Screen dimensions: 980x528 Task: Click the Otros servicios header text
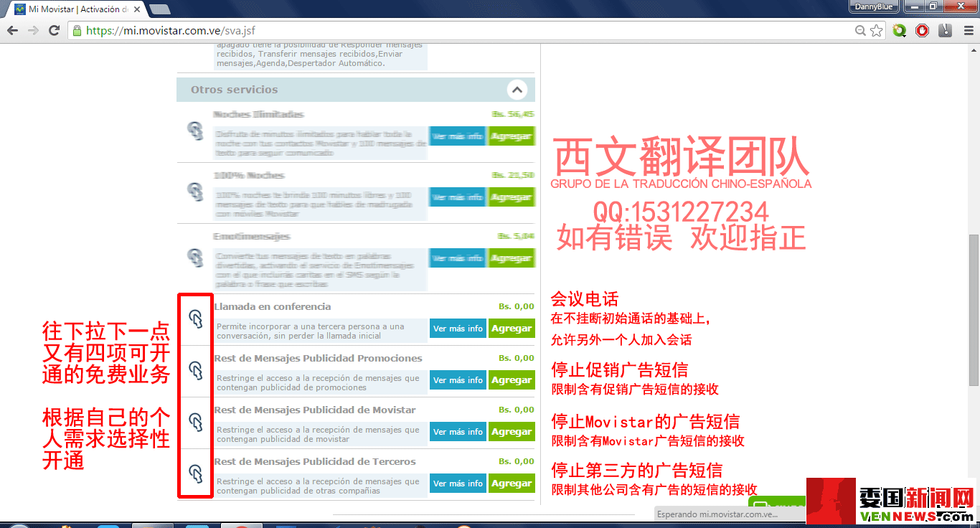[x=234, y=90]
